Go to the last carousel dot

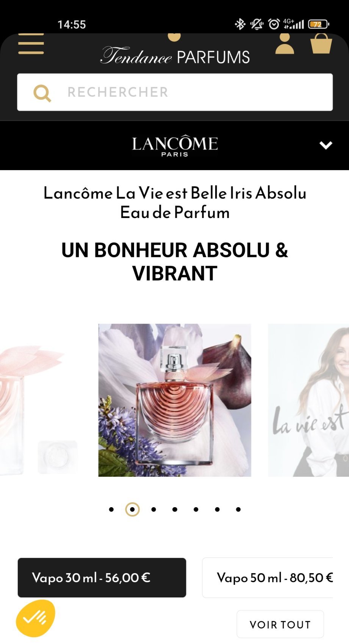[x=238, y=509]
